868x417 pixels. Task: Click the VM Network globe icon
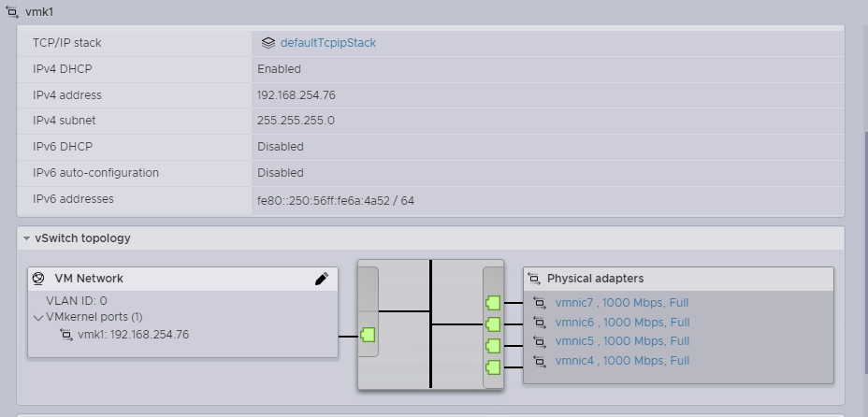coord(38,279)
